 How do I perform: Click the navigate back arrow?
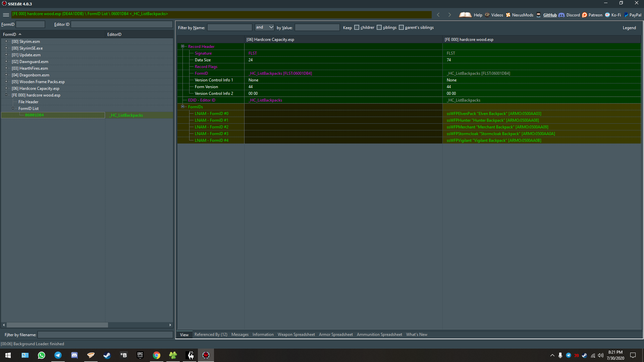[438, 15]
